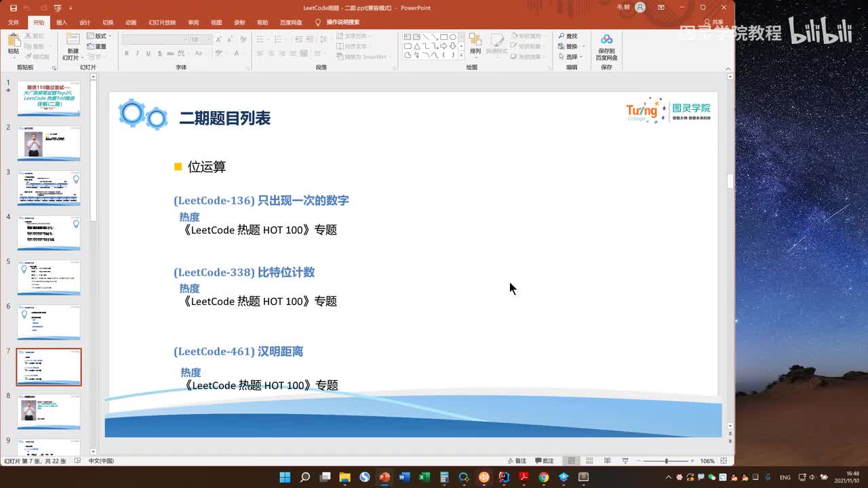This screenshot has width=868, height=488.
Task: Click the user account avatar icon
Action: point(641,7)
